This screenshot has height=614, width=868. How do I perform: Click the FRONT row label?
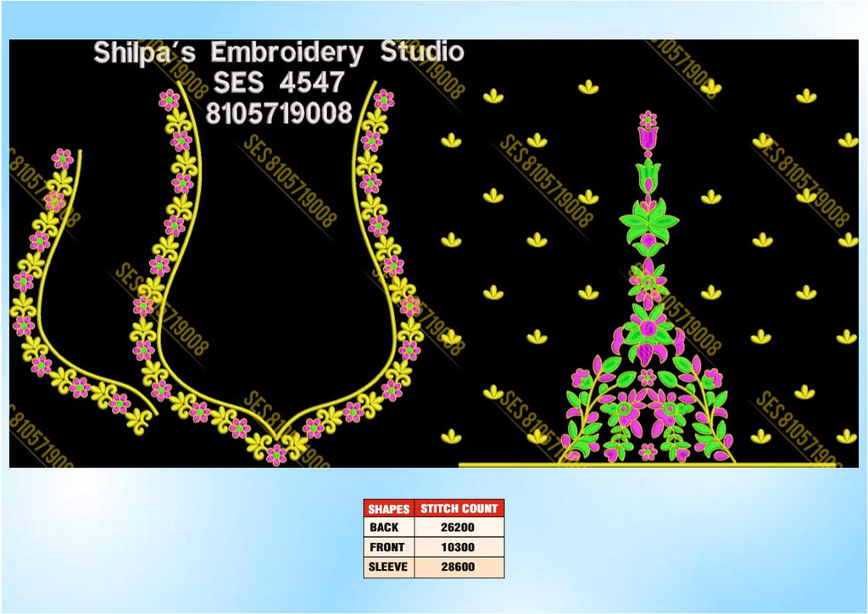pos(387,547)
